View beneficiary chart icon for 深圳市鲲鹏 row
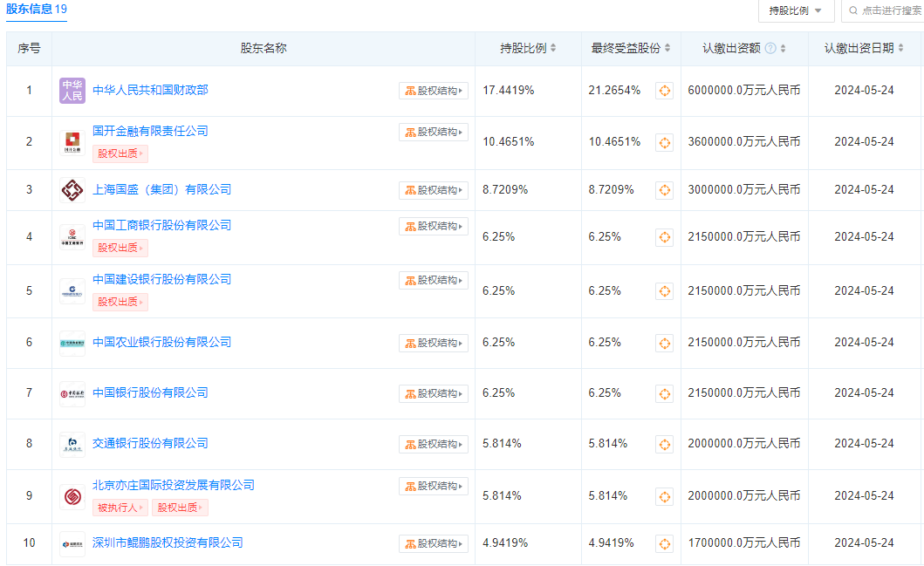924x566 pixels. point(665,544)
